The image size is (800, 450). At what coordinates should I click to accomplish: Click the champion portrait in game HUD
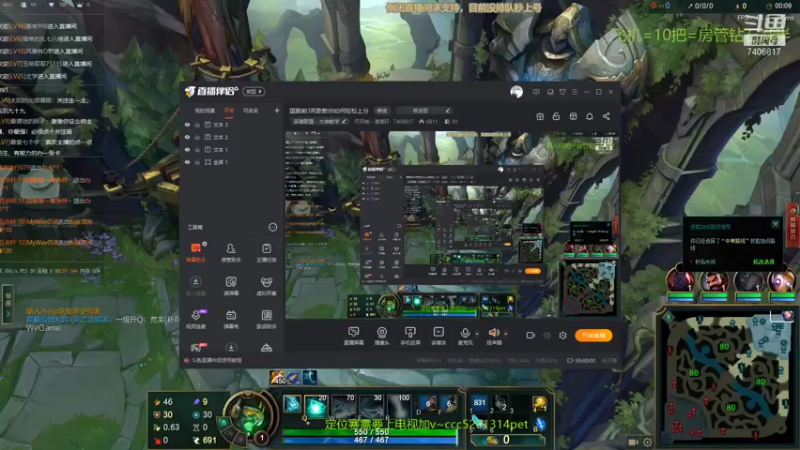pos(249,416)
